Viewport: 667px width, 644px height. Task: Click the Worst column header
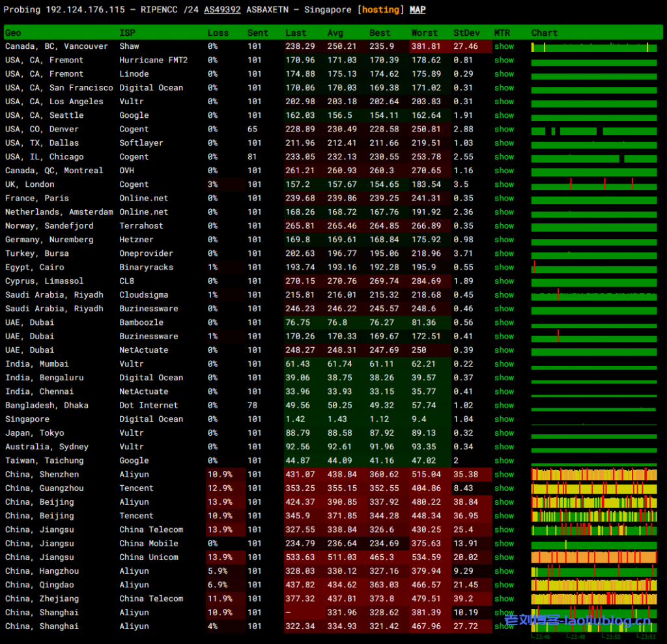pos(425,33)
